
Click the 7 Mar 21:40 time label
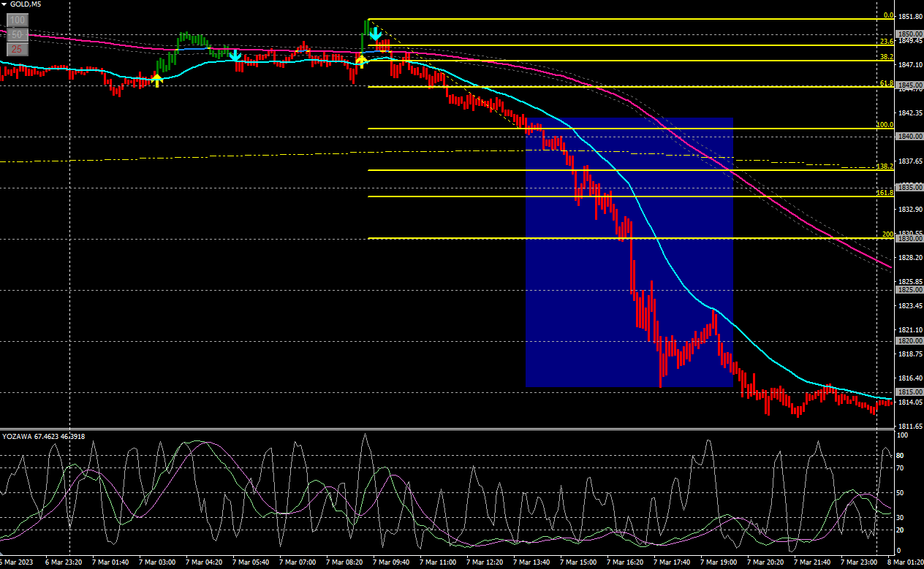pyautogui.click(x=812, y=562)
